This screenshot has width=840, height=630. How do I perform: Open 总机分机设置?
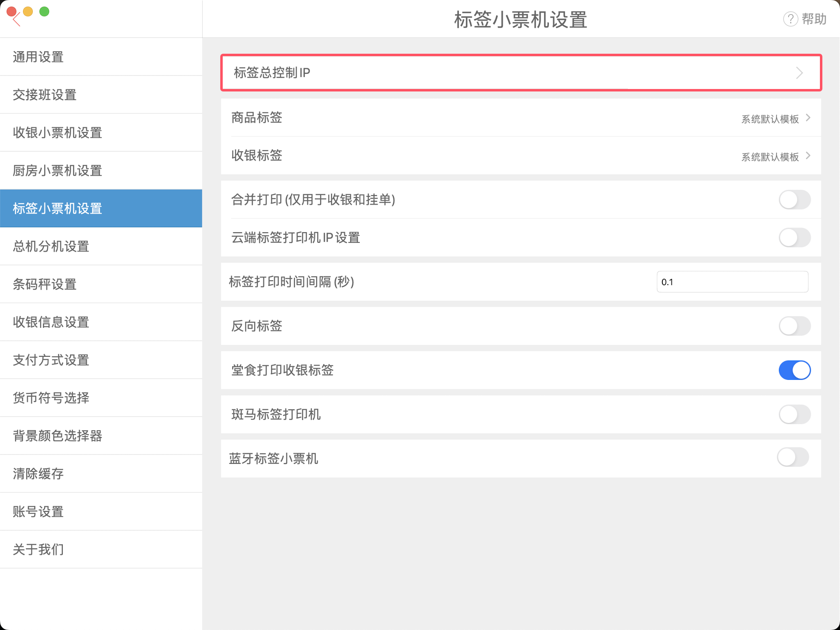click(x=101, y=246)
